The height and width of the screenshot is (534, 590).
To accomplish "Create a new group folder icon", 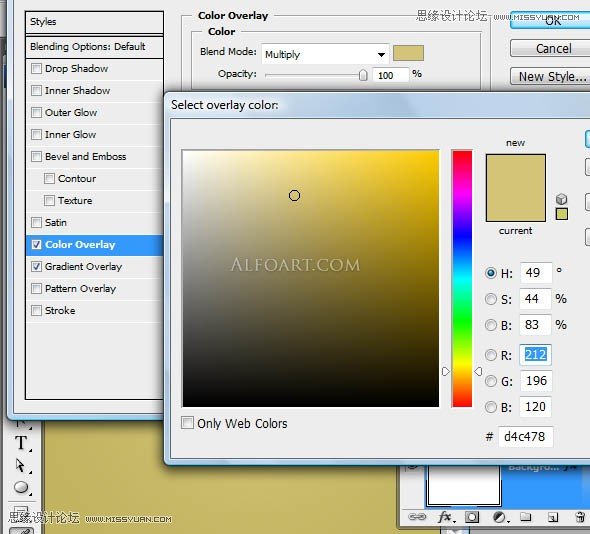I will point(525,517).
